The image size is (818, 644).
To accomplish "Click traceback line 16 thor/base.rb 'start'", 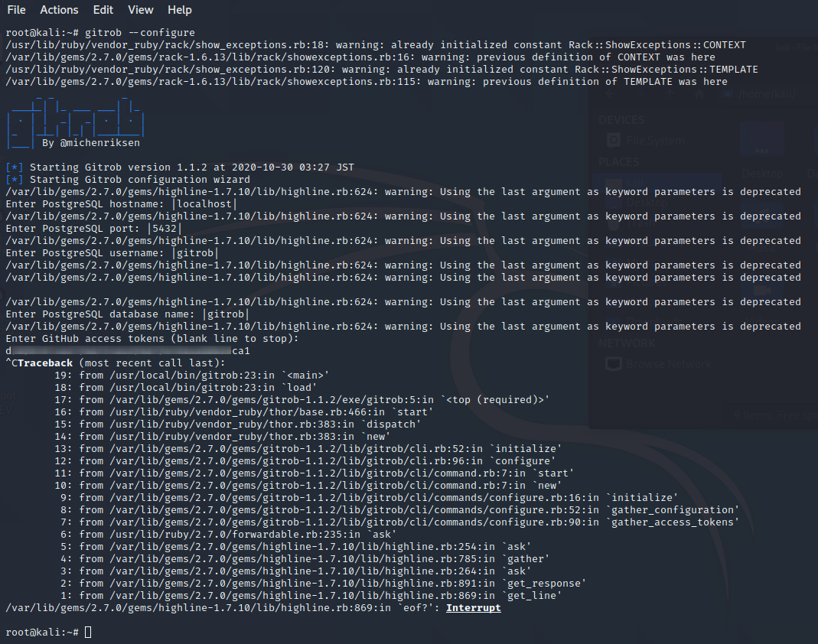I will (243, 412).
